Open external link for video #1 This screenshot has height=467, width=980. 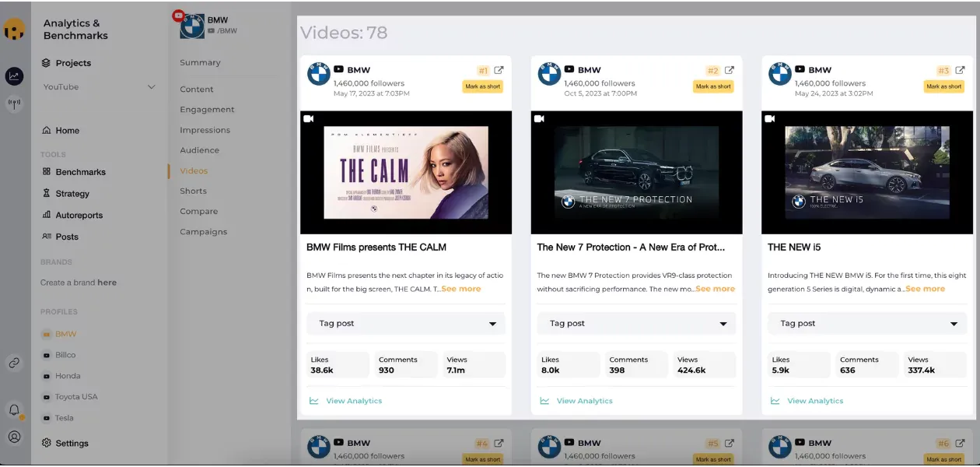[x=499, y=70]
